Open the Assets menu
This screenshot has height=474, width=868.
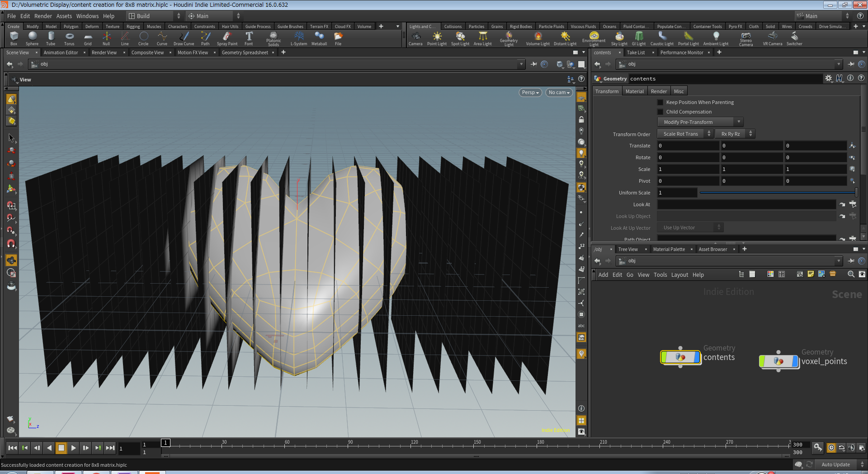64,16
